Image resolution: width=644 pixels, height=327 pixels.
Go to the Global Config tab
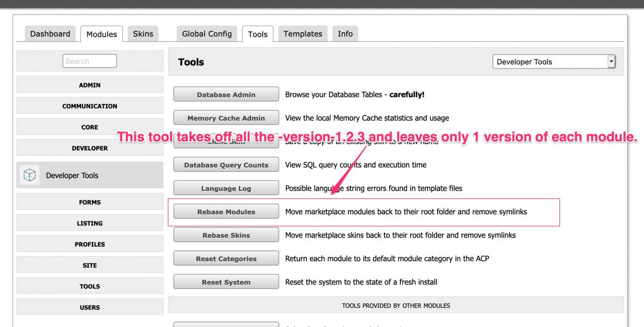click(x=207, y=34)
